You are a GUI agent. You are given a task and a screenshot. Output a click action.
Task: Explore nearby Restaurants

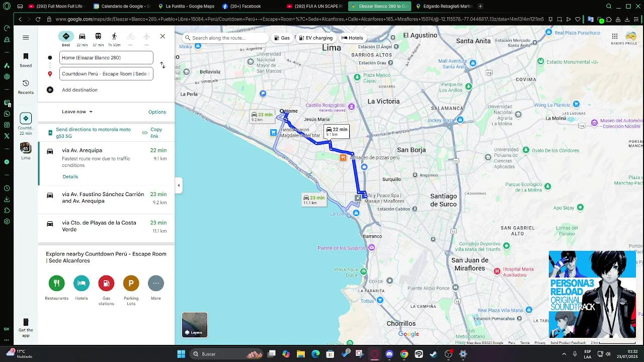56,288
